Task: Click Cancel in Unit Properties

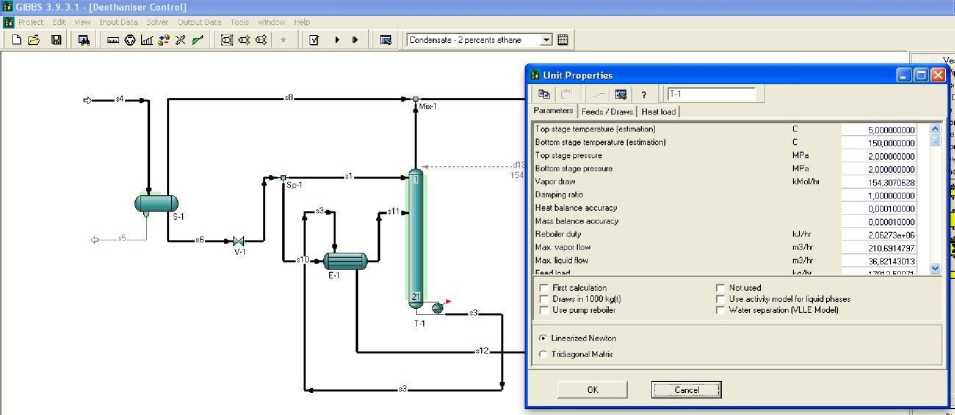Action: [x=686, y=390]
